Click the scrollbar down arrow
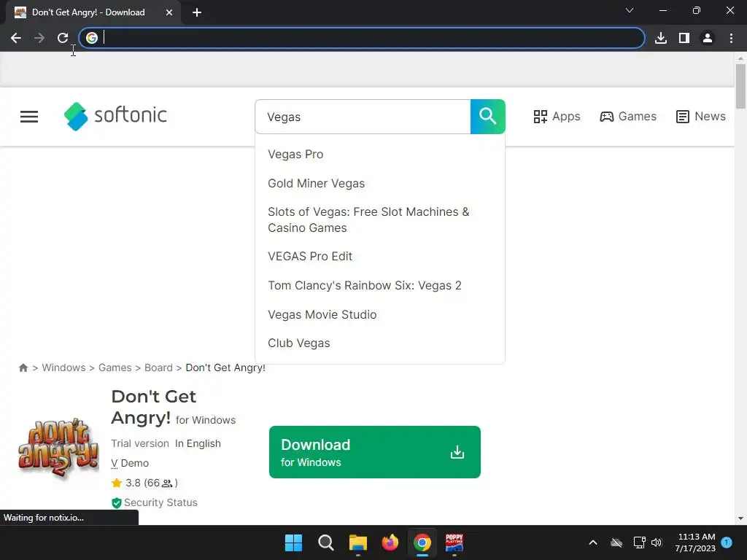Viewport: 747px width, 560px height. (x=740, y=518)
